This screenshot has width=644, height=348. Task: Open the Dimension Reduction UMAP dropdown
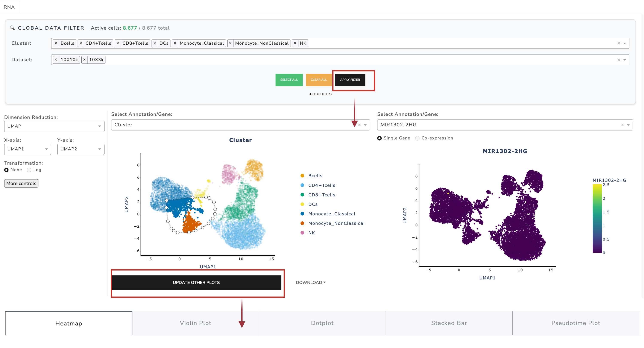coord(54,126)
